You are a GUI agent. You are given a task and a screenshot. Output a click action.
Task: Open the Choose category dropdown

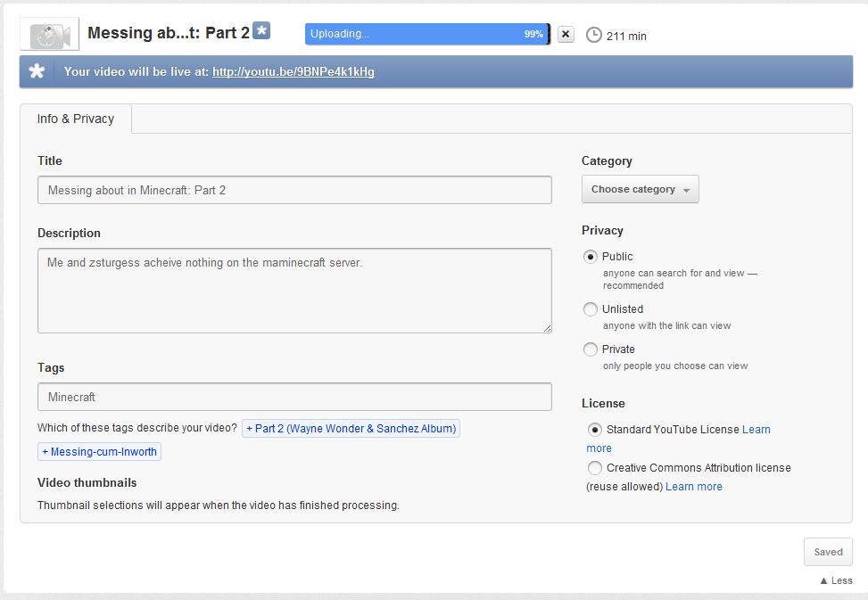(640, 189)
